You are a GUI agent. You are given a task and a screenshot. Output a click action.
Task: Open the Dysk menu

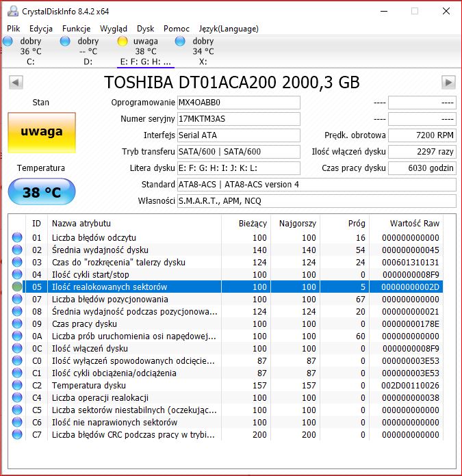pos(146,29)
